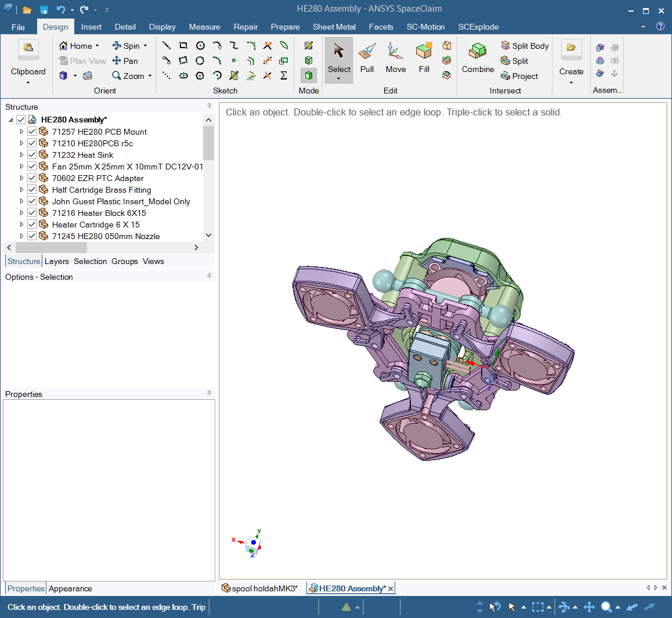
Task: Open the Zoom dropdown arrow
Action: click(150, 76)
